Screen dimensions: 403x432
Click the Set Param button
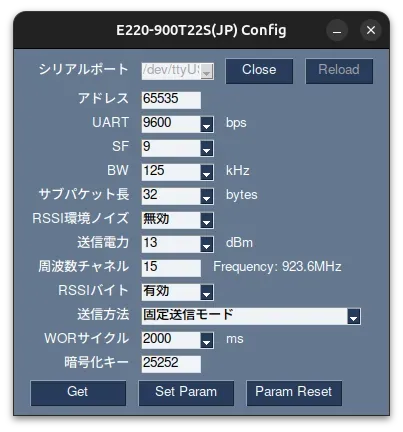click(186, 393)
